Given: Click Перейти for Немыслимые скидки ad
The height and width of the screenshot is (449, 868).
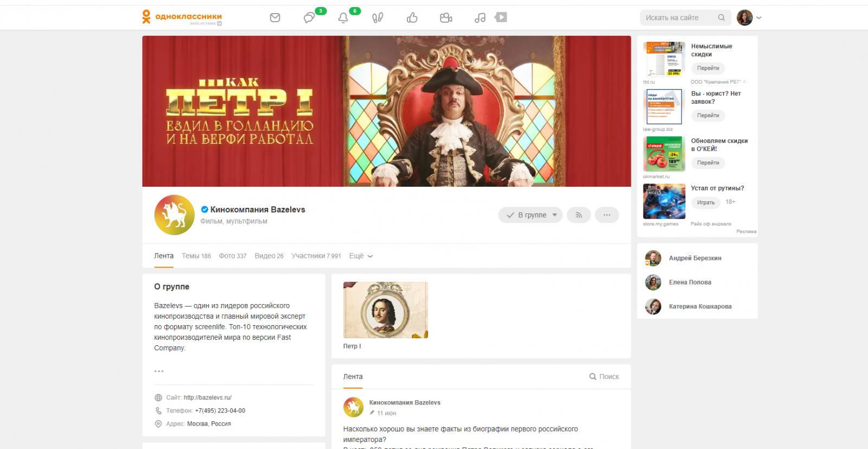Looking at the screenshot, I should pos(708,68).
